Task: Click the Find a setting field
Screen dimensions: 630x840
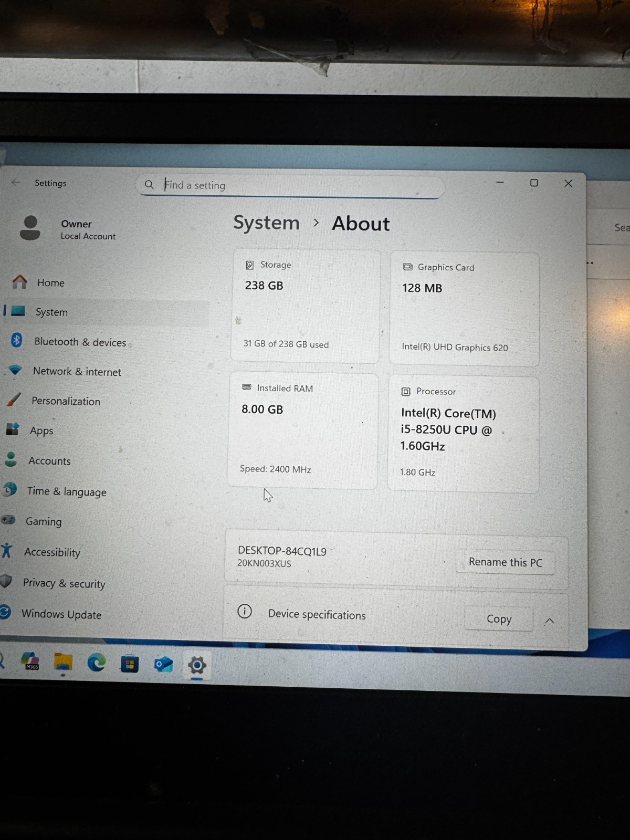Action: (x=292, y=185)
